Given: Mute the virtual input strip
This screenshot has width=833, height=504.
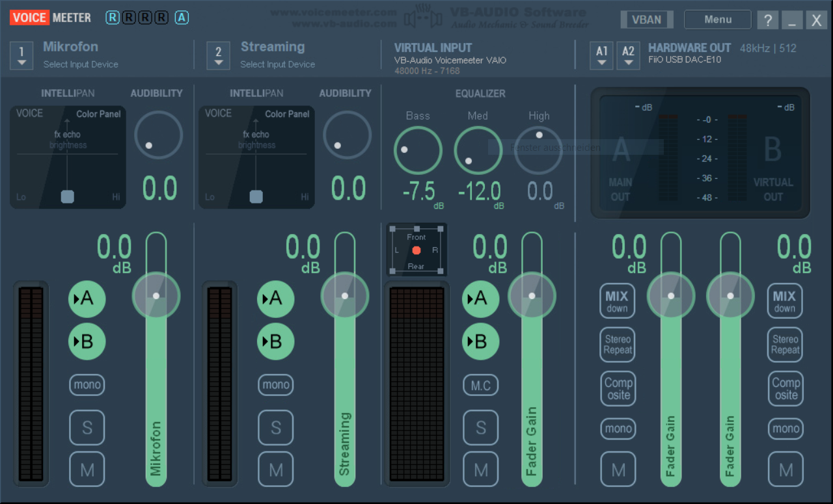Looking at the screenshot, I should pos(481,469).
